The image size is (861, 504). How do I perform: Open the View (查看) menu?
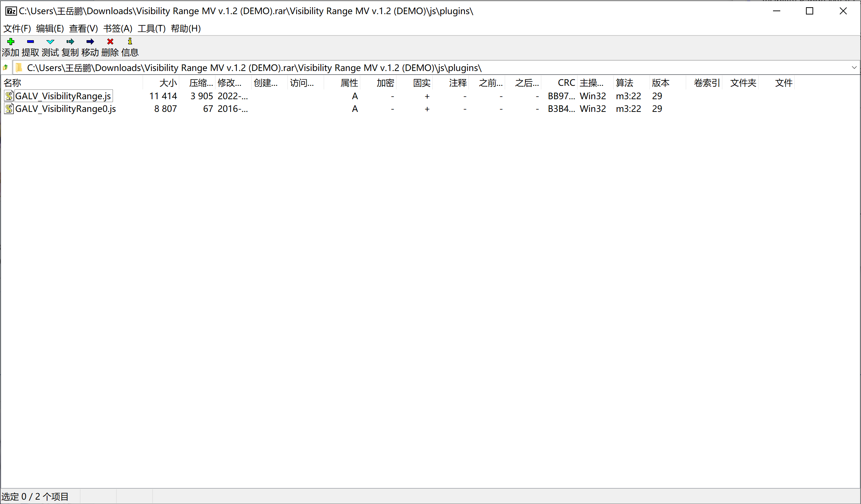83,29
